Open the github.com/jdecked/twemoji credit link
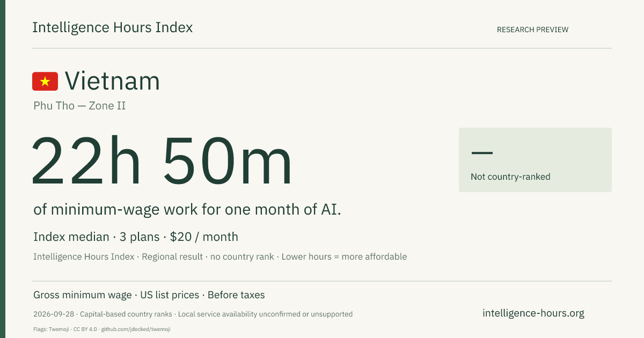This screenshot has width=644, height=338. [x=136, y=329]
